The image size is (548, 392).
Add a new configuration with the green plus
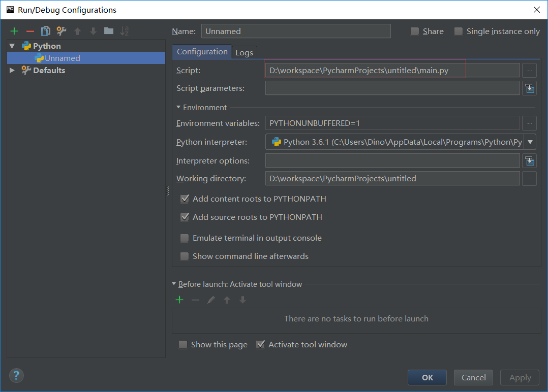point(14,31)
